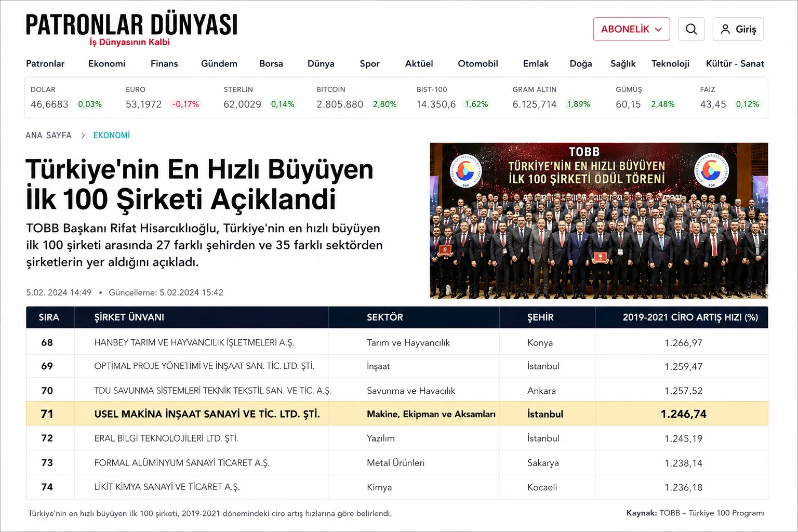Click the DOLAR 0,03% change badge
Image resolution: width=798 pixels, height=532 pixels.
90,104
